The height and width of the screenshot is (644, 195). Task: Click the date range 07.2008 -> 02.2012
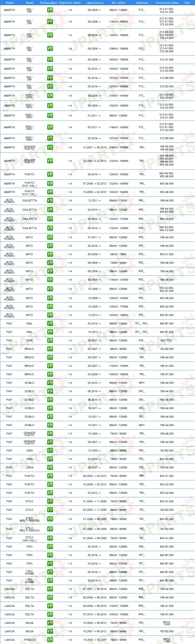click(95, 184)
